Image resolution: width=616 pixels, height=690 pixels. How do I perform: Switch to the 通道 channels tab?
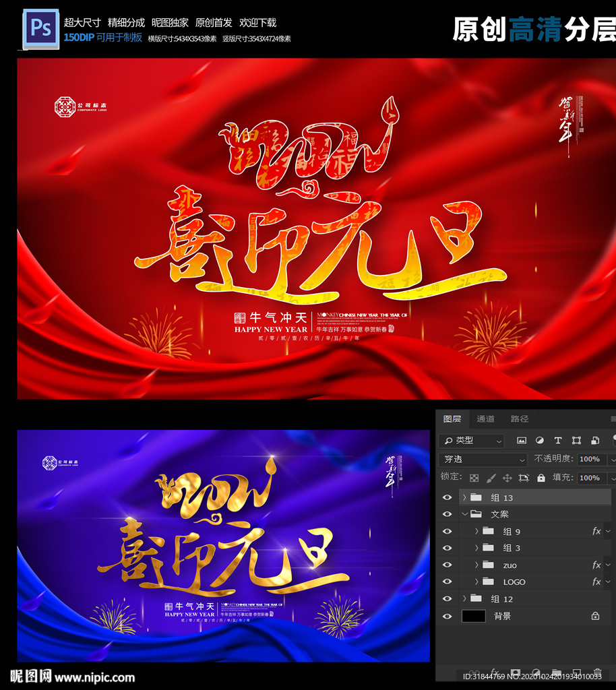tap(486, 419)
